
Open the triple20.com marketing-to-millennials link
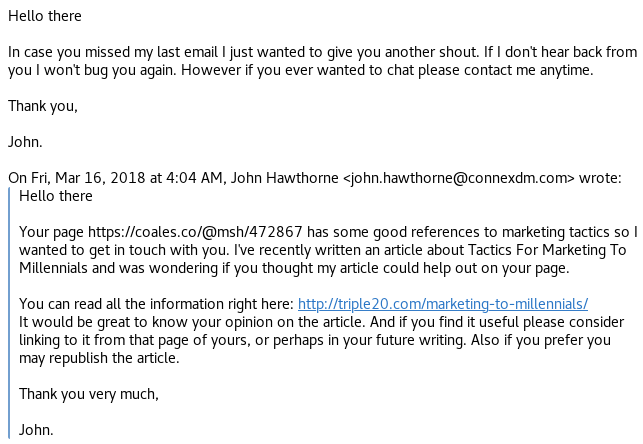point(443,304)
